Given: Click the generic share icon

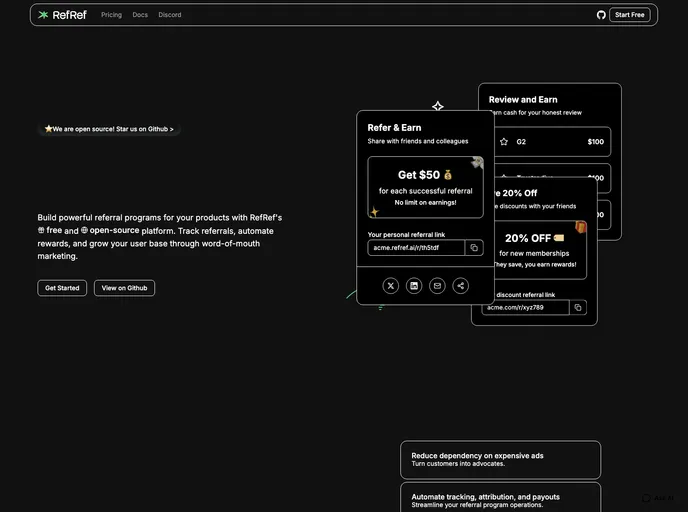Looking at the screenshot, I should click(460, 286).
